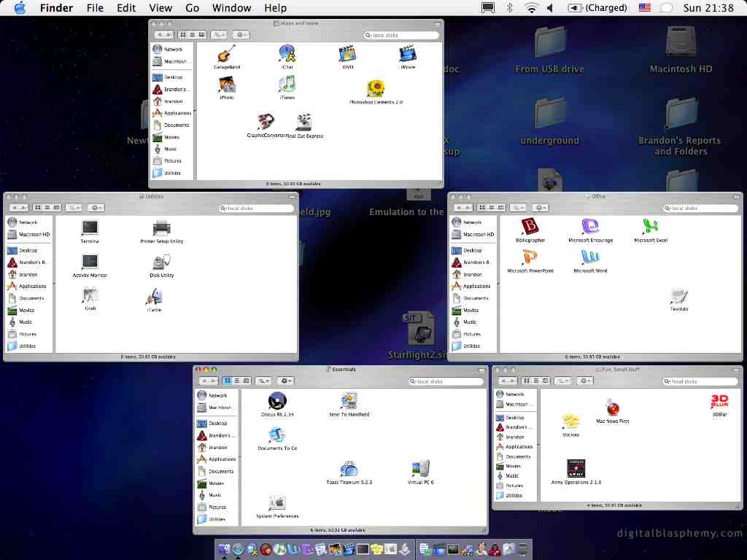Open Applications in Essentials sidebar

[x=216, y=459]
